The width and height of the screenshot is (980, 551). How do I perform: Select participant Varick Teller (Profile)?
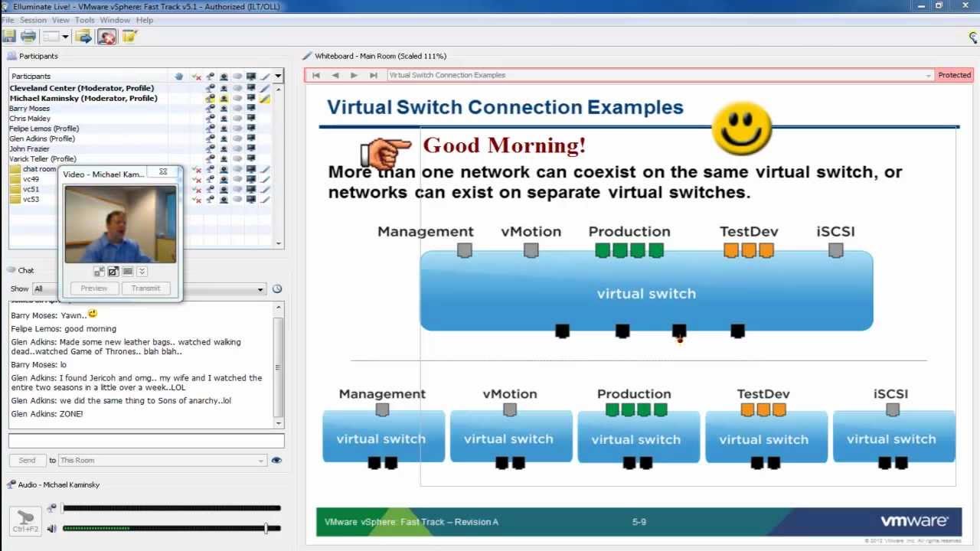coord(43,159)
